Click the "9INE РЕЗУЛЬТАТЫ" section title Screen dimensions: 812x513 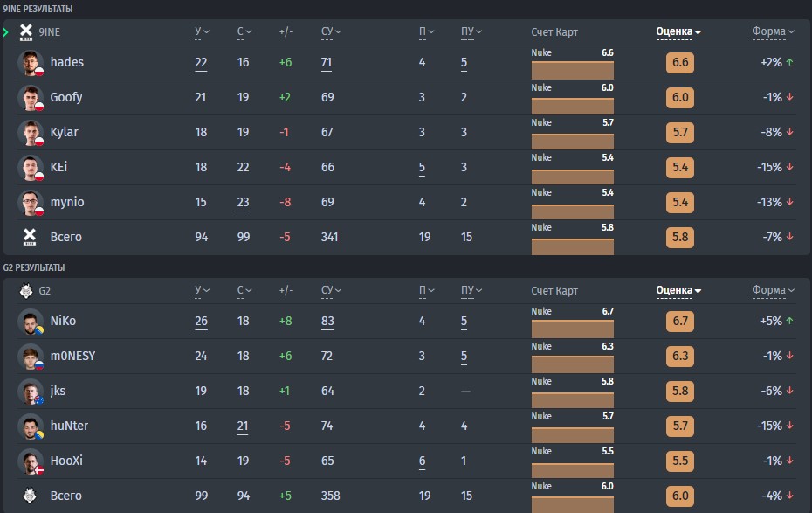pos(38,9)
